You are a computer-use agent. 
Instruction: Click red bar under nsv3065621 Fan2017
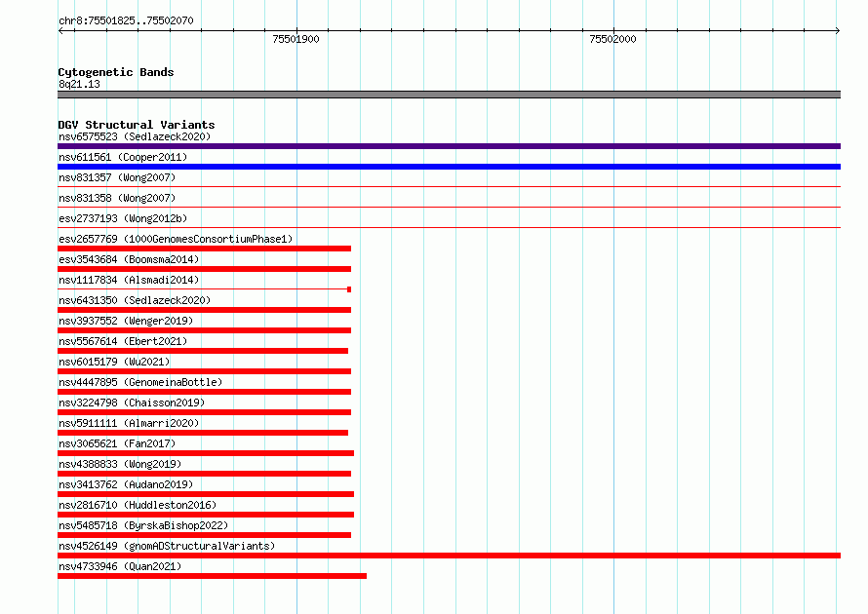[x=206, y=453]
